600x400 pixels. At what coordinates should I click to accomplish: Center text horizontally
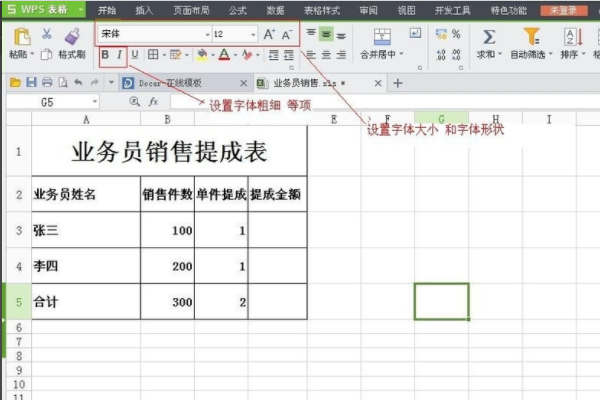[x=326, y=55]
